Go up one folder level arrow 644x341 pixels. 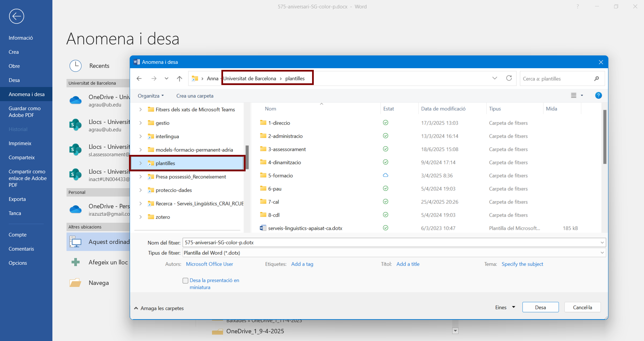coord(179,79)
